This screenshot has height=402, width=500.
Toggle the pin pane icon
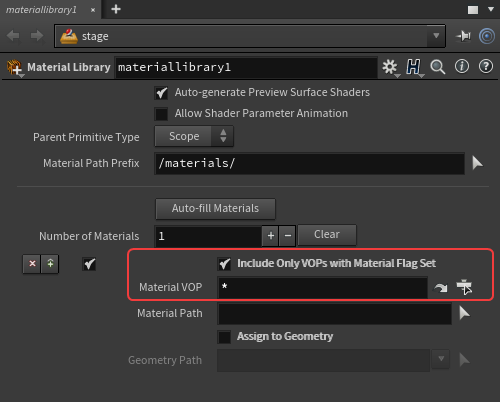463,36
